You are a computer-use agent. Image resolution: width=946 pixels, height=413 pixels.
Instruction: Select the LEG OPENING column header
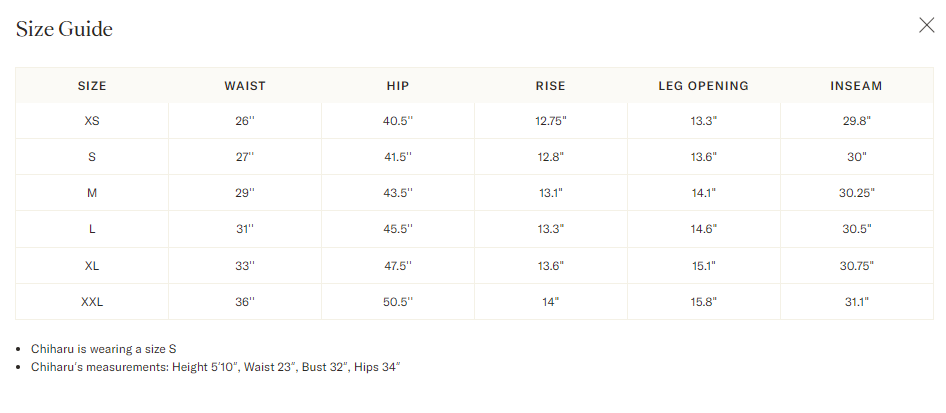coord(703,86)
